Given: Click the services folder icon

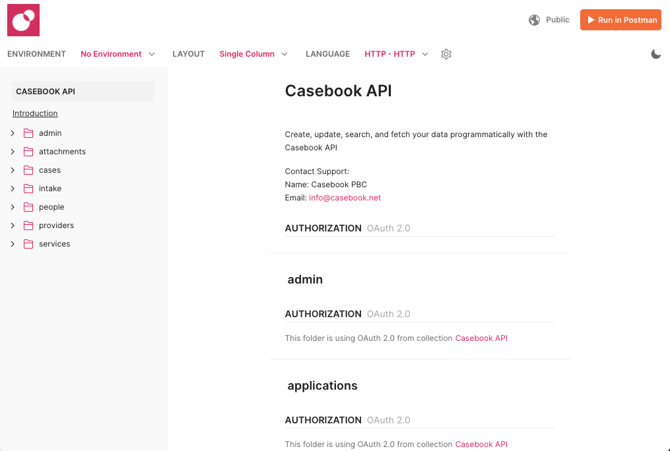Looking at the screenshot, I should coord(29,244).
